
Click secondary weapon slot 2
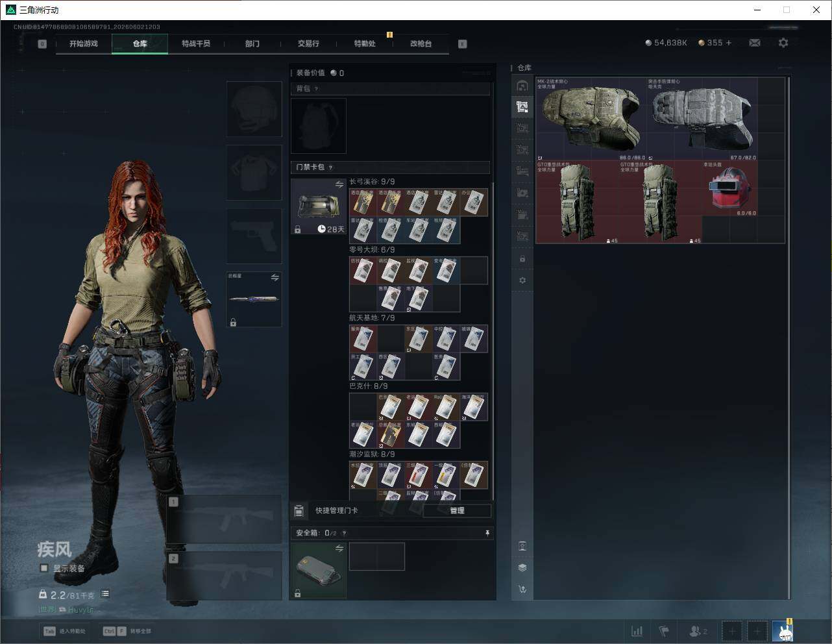[x=225, y=576]
